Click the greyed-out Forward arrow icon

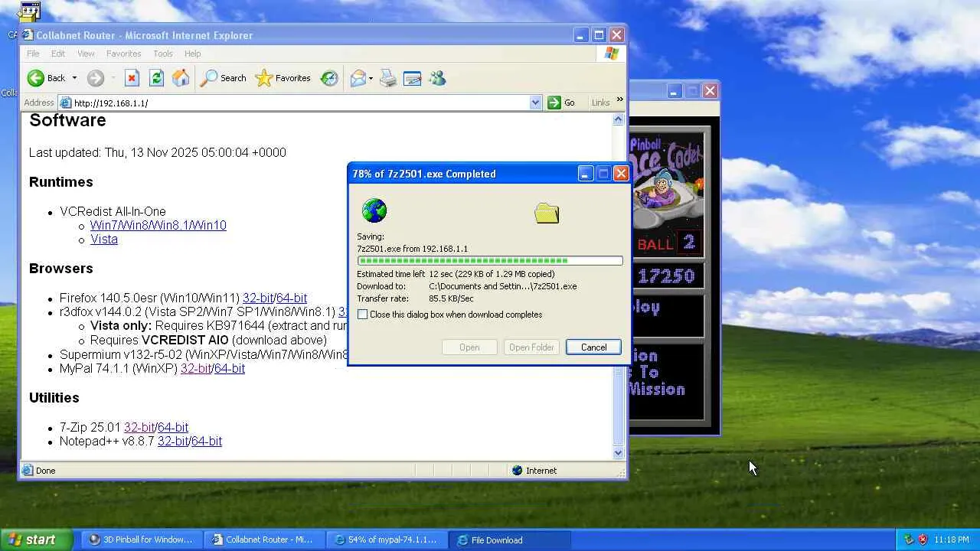95,78
